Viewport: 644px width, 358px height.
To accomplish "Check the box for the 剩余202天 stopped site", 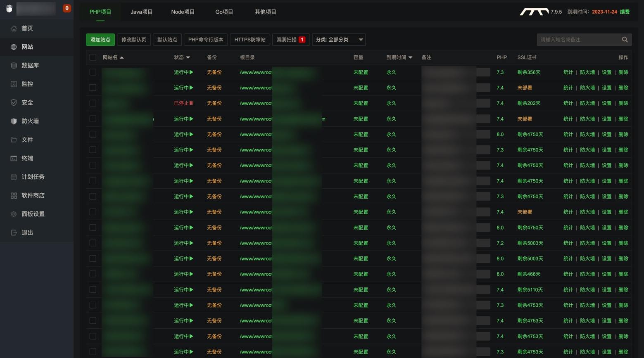I will [93, 103].
